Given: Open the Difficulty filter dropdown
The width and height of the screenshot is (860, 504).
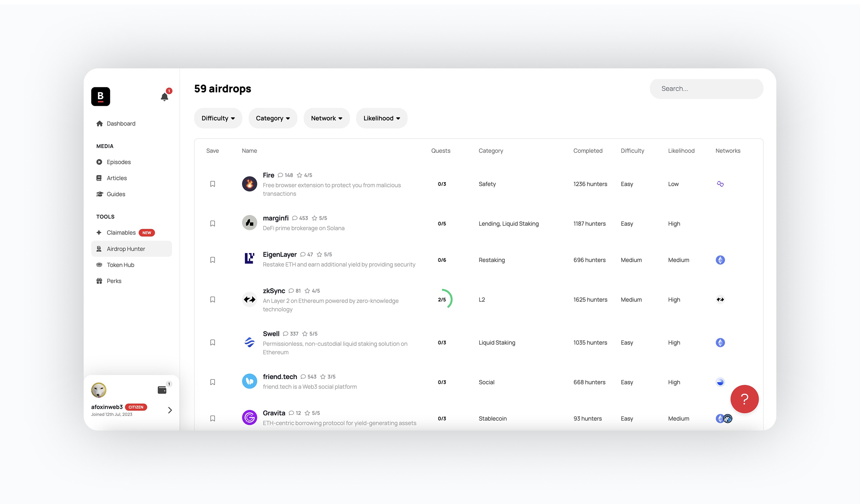Looking at the screenshot, I should click(218, 118).
